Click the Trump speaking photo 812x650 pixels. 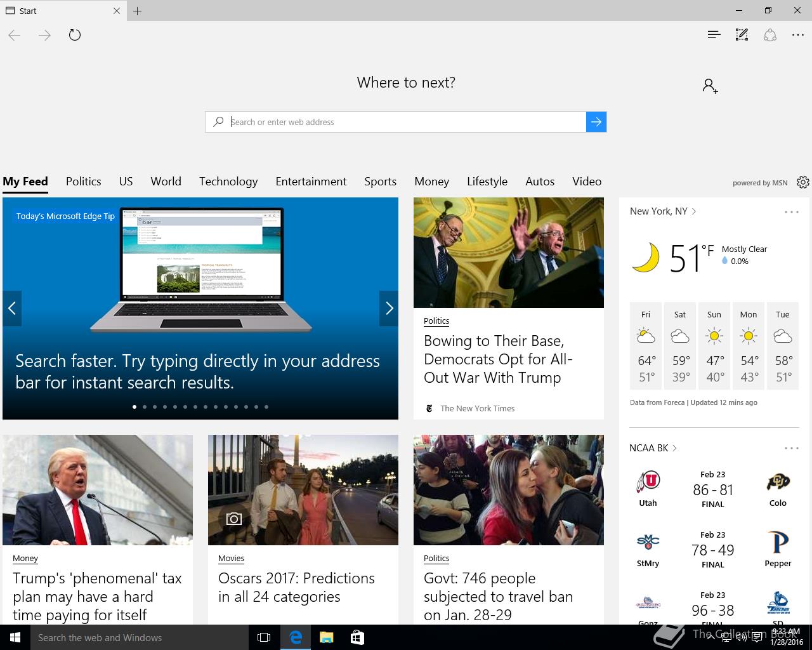point(98,490)
